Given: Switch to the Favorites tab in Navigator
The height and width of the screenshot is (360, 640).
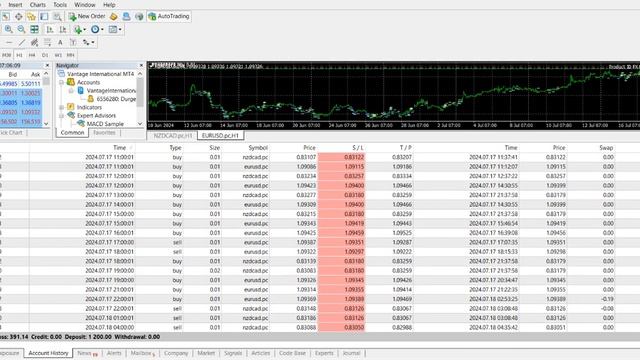Looking at the screenshot, I should point(104,133).
